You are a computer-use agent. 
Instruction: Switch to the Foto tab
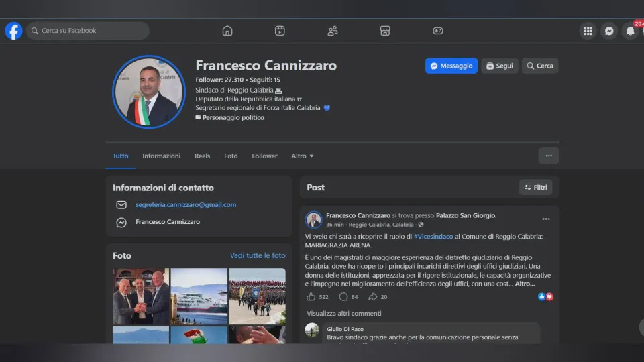231,156
